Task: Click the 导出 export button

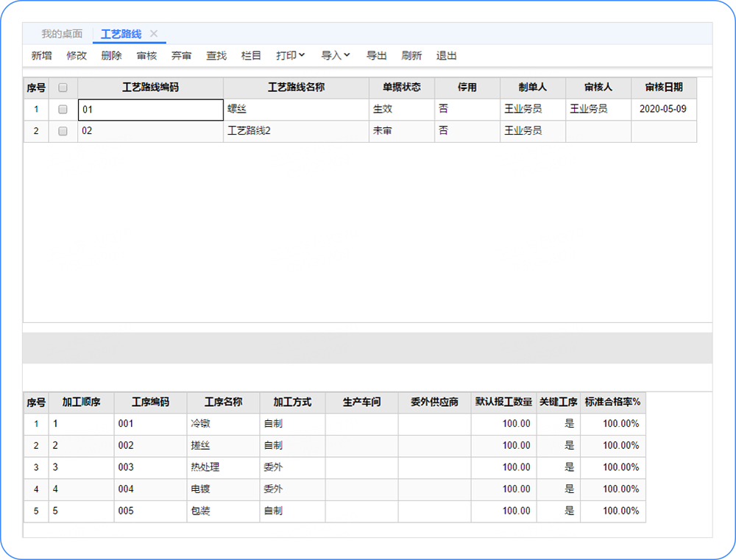Action: pos(377,56)
